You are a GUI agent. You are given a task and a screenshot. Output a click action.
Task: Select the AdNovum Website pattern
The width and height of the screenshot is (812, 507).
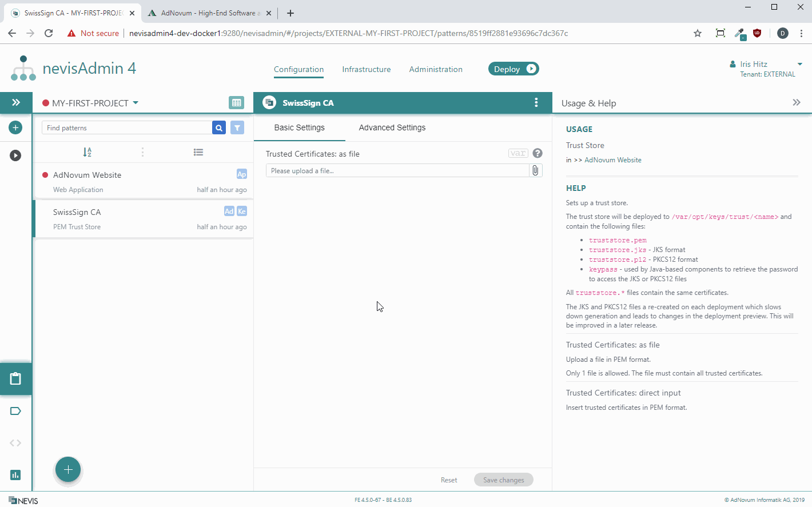pos(143,182)
